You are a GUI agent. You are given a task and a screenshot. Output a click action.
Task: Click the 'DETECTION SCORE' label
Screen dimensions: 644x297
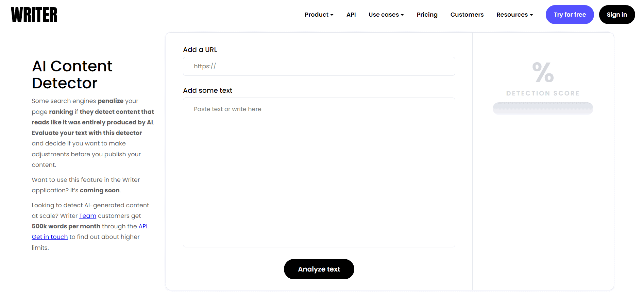(543, 93)
